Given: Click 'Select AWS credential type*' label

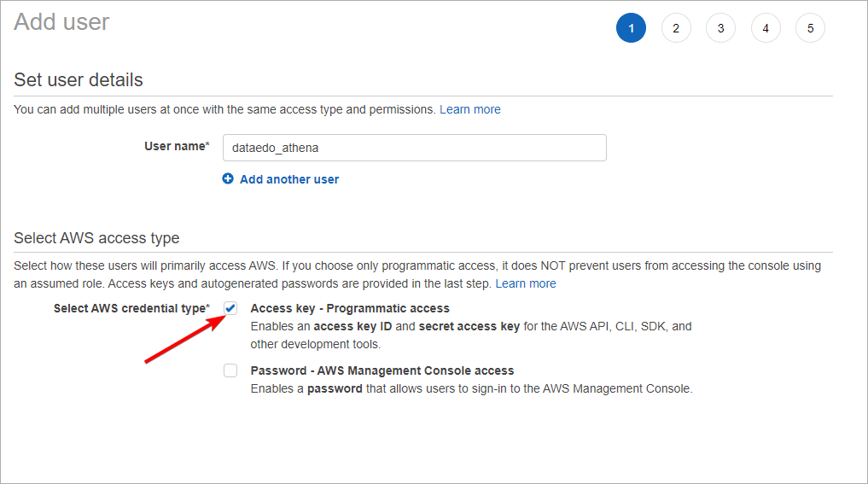Looking at the screenshot, I should 131,308.
